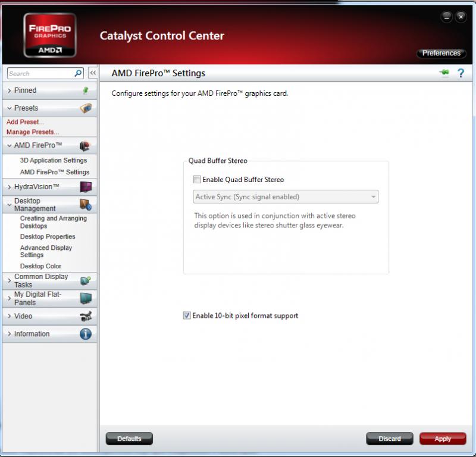Open the Add Preset link
Image resolution: width=476 pixels, height=457 pixels.
coord(25,122)
